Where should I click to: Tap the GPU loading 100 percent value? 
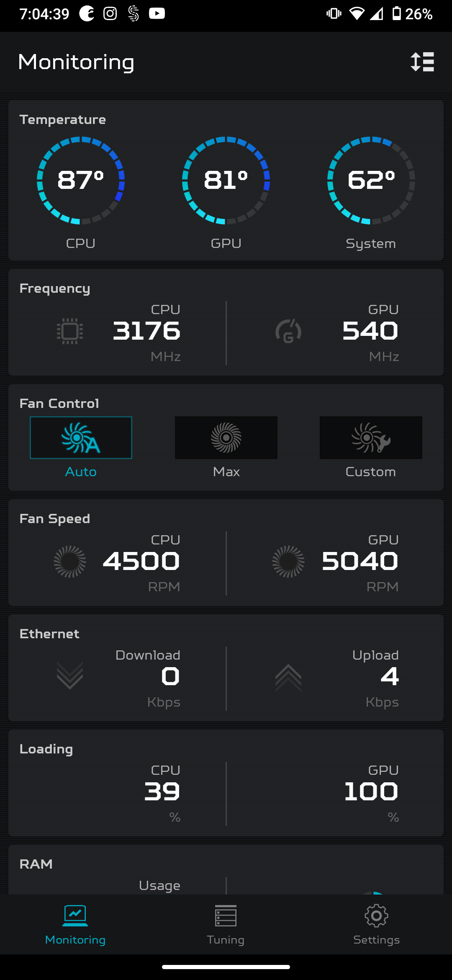pos(371,792)
